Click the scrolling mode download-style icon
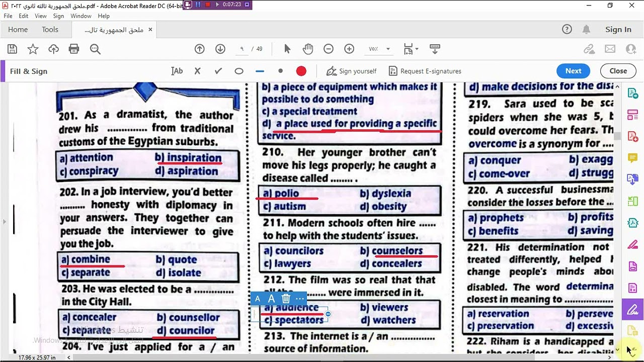Image resolution: width=644 pixels, height=362 pixels. pyautogui.click(x=435, y=49)
